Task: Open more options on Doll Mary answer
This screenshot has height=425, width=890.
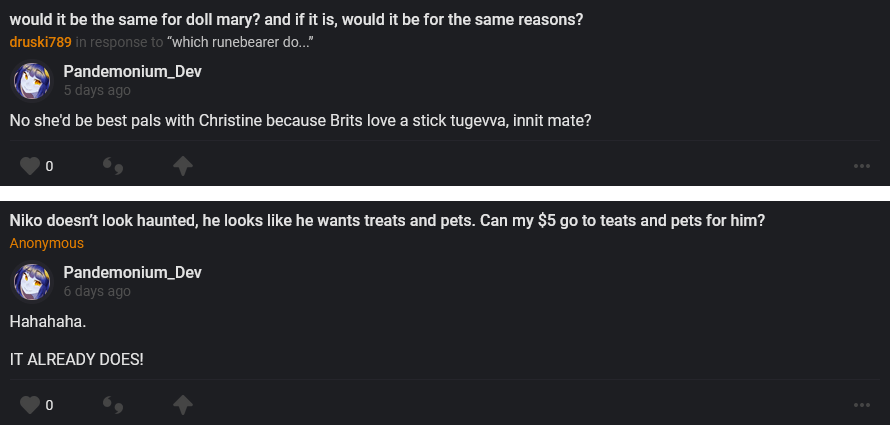Action: coord(862,166)
